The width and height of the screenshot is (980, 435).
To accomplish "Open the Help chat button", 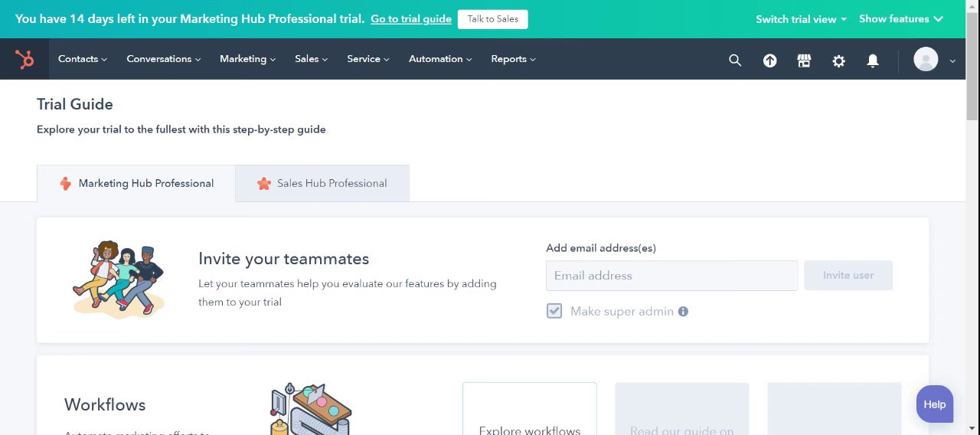I will click(935, 404).
